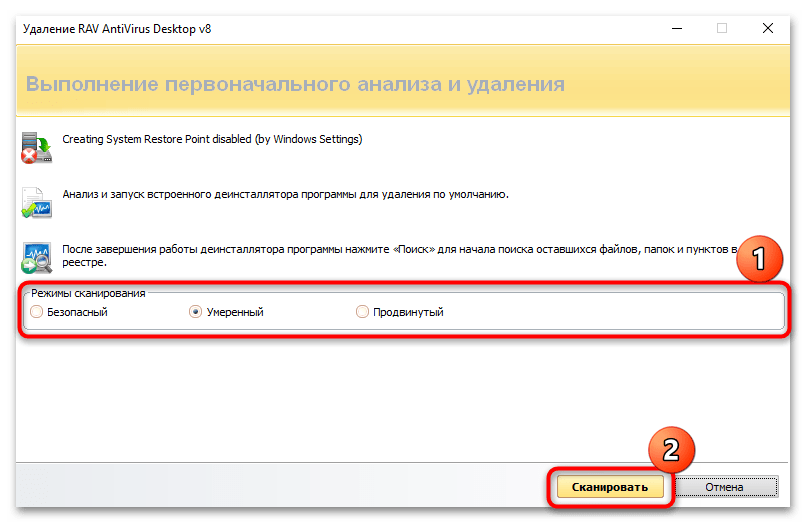Click the 'Режимы сканирования' group label
The image size is (806, 523).
coord(88,293)
